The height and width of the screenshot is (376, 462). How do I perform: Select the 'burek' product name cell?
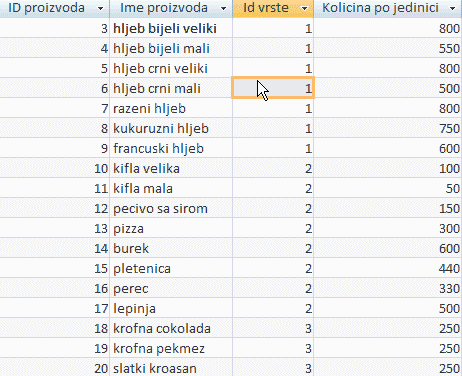click(x=171, y=248)
